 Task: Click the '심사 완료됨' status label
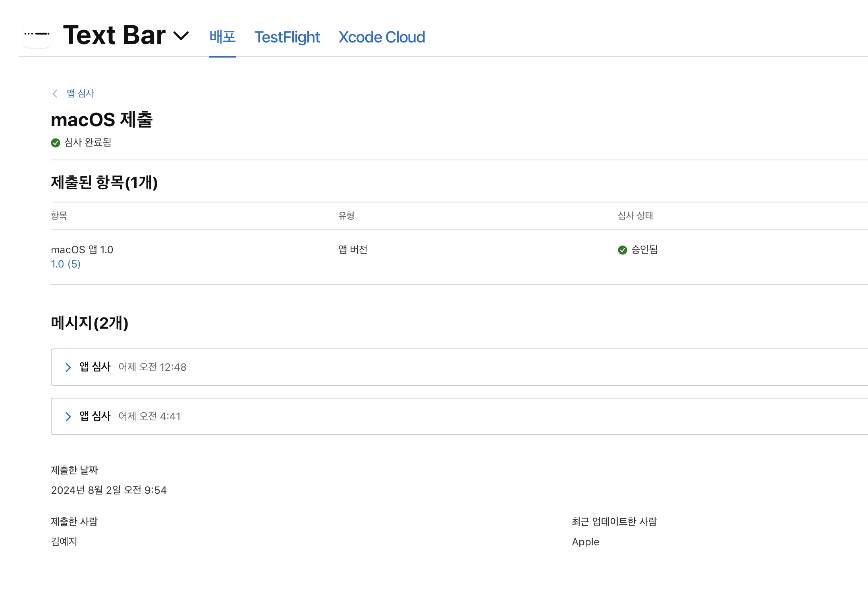pos(88,142)
